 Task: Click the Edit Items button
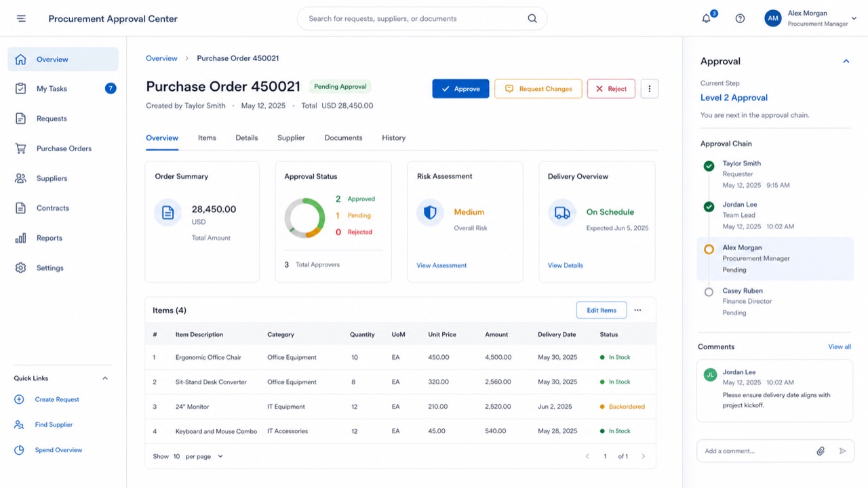601,310
